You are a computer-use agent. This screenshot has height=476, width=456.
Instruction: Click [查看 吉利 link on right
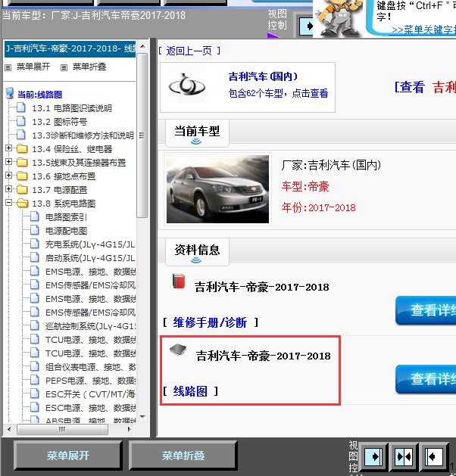click(x=425, y=88)
